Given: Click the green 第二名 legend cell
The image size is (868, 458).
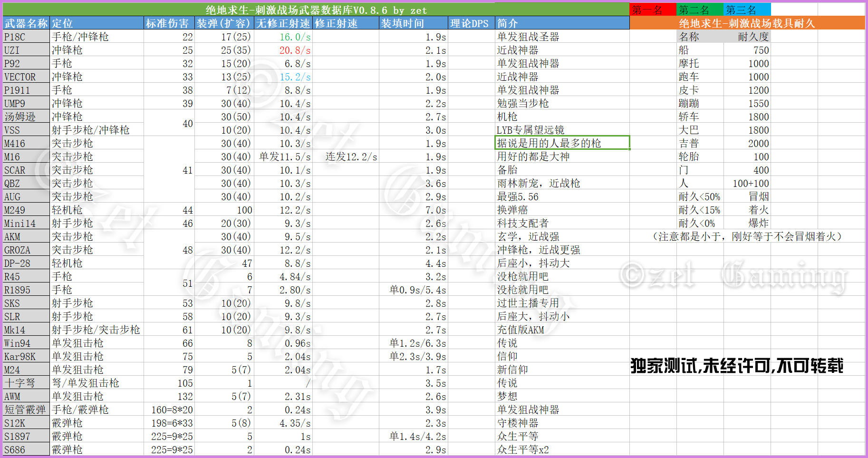Looking at the screenshot, I should (700, 10).
